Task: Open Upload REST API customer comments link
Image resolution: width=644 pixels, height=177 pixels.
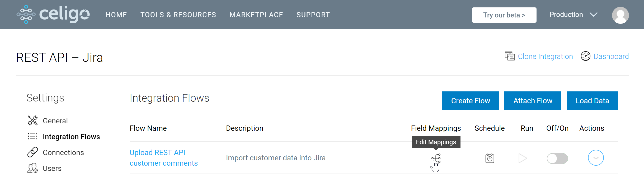Action: 164,158
